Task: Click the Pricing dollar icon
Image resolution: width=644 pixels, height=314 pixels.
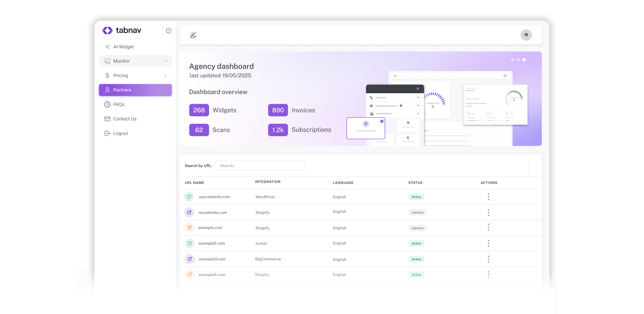Action: (x=107, y=75)
